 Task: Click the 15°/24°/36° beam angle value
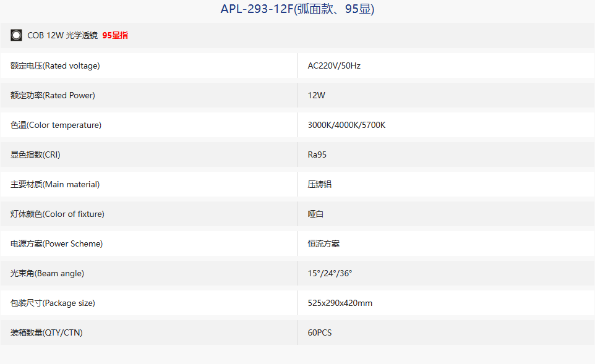pyautogui.click(x=330, y=273)
